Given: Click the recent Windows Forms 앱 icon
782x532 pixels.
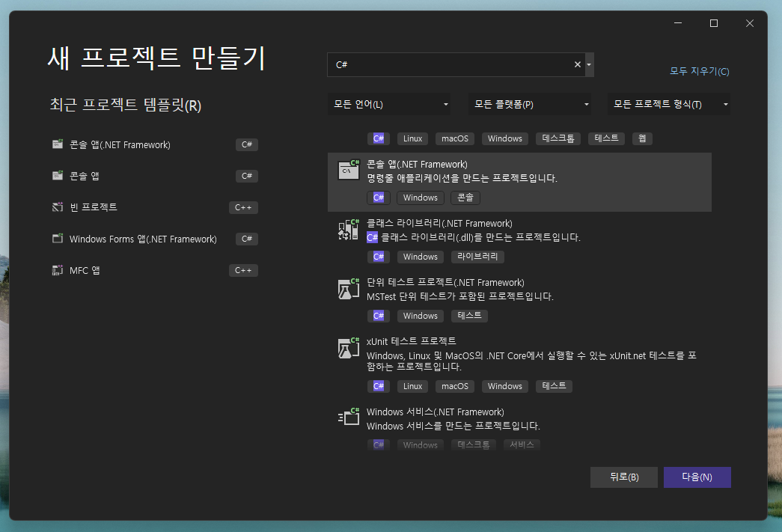Looking at the screenshot, I should [58, 239].
